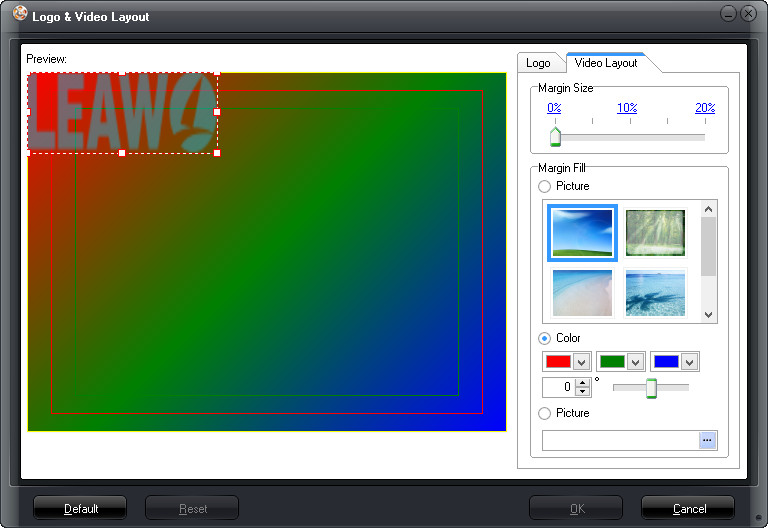This screenshot has width=768, height=528.
Task: Select the forest sunbeams thumbnail
Action: point(656,233)
